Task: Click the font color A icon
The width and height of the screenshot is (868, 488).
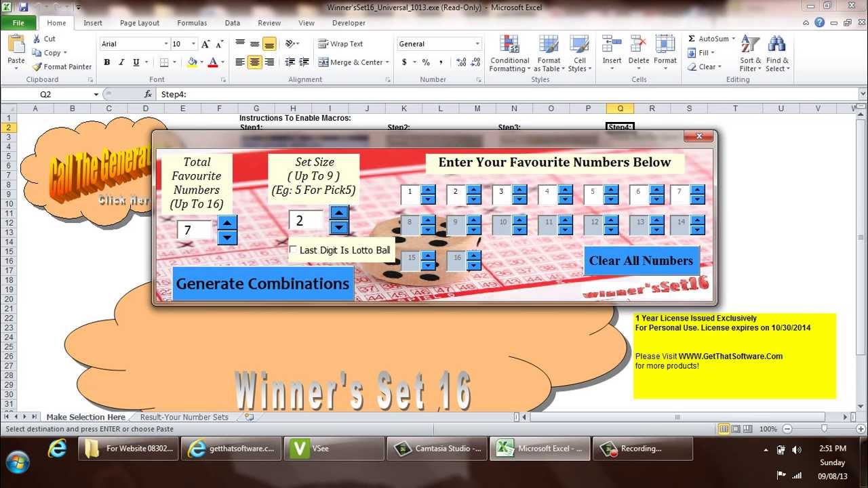Action: pos(213,62)
